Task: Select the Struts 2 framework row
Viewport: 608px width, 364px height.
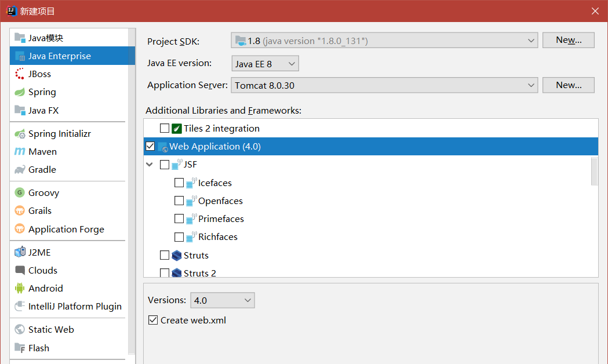Action: (x=371, y=273)
